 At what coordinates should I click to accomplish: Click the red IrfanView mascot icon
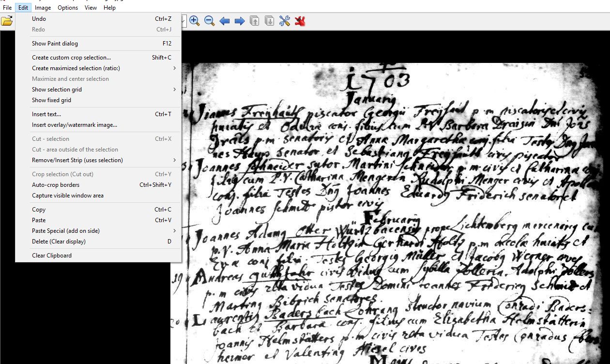pyautogui.click(x=300, y=21)
